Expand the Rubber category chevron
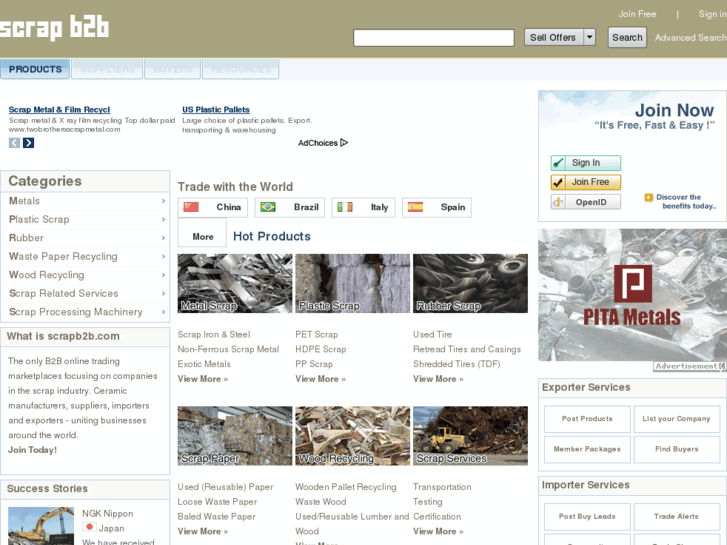This screenshot has width=727, height=545. tap(163, 238)
